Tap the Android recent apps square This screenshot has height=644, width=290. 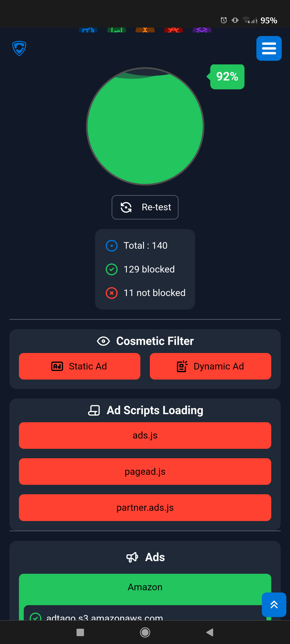point(80,632)
